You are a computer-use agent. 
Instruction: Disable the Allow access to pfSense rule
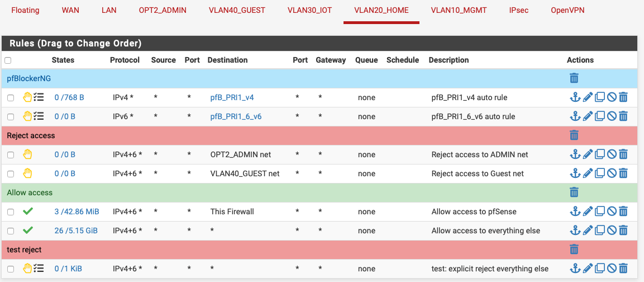point(612,211)
